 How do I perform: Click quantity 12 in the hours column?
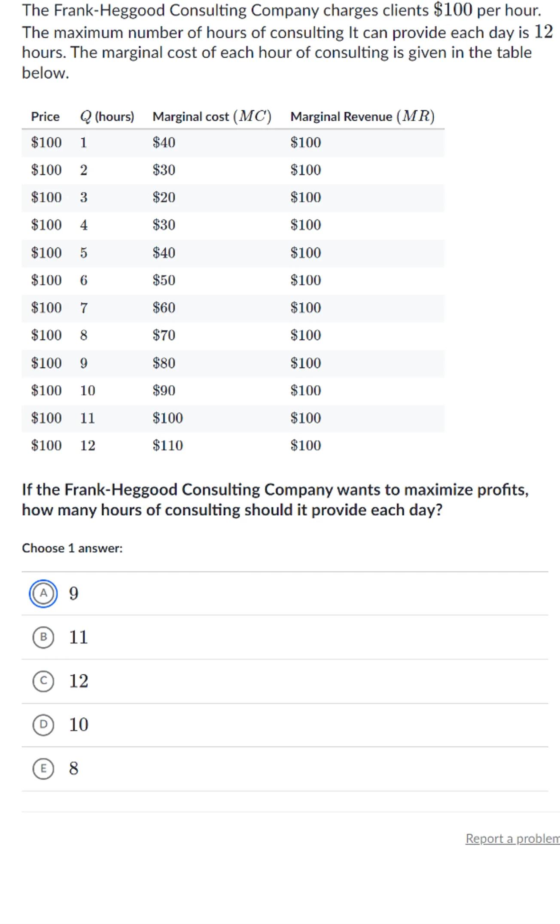88,445
